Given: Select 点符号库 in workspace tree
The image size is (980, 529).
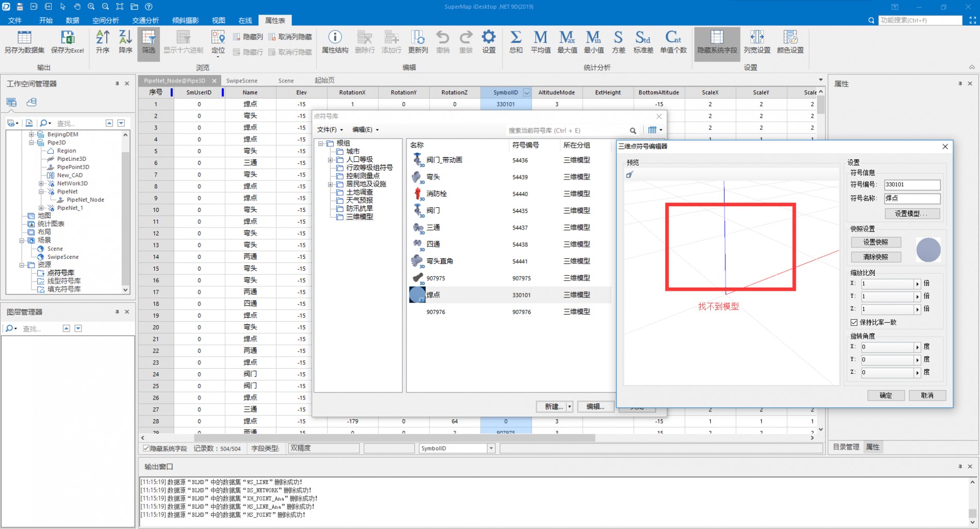Looking at the screenshot, I should pos(60,273).
